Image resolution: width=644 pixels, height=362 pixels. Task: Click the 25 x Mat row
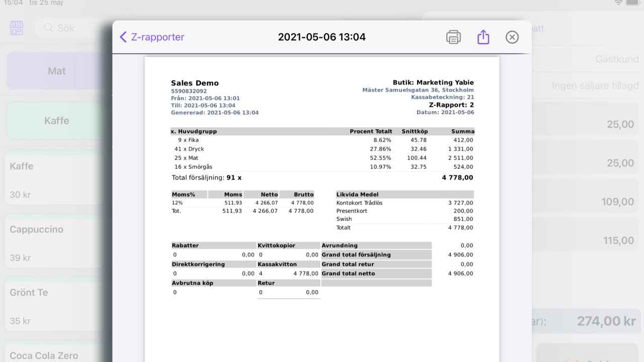click(322, 158)
